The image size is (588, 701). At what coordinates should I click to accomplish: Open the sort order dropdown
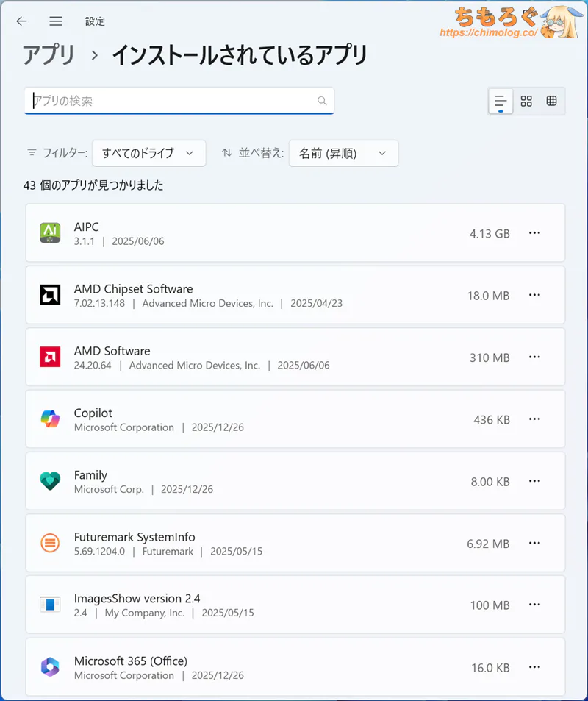343,153
